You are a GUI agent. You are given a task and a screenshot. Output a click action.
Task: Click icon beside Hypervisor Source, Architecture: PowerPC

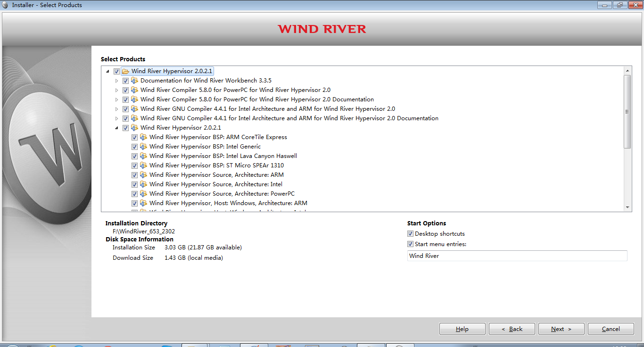(x=143, y=194)
